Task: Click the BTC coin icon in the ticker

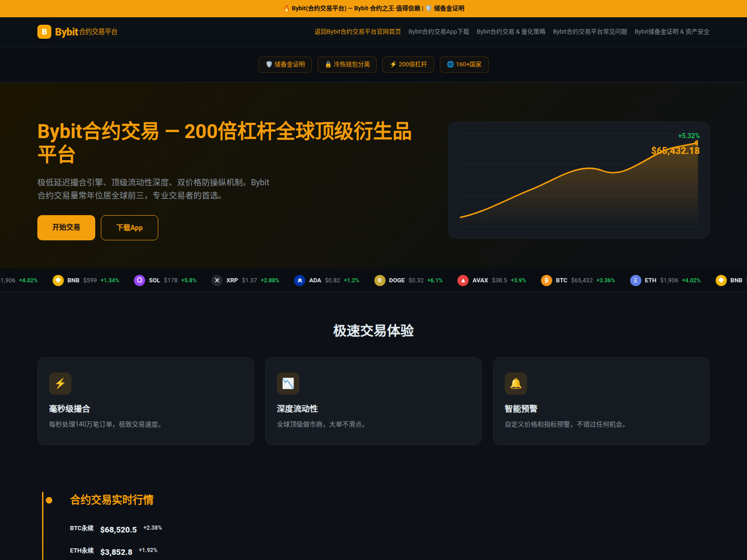Action: [546, 280]
